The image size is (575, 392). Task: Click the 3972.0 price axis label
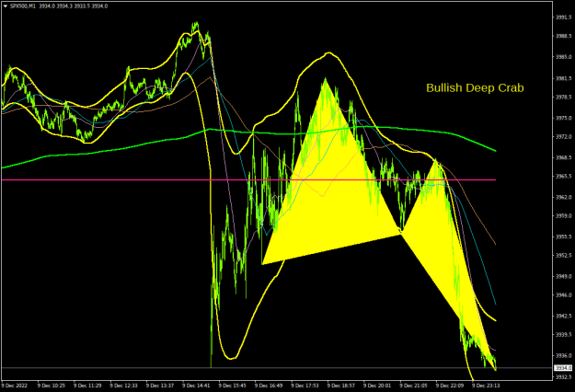(x=564, y=137)
